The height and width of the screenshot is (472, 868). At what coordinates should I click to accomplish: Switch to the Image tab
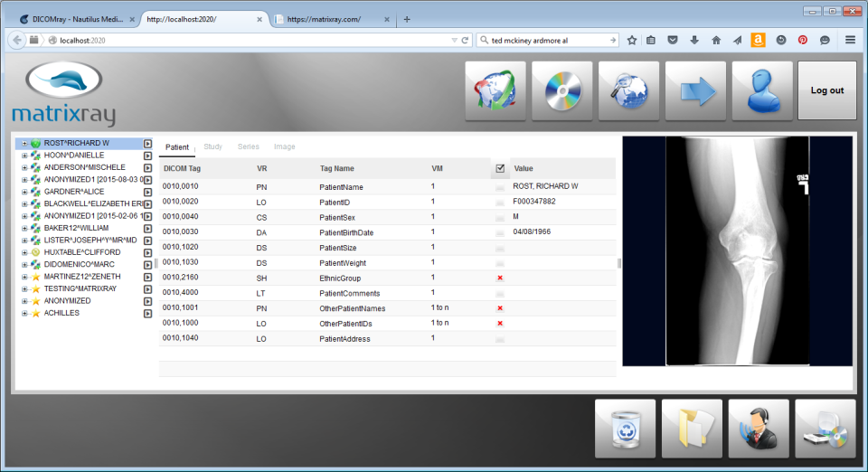point(285,146)
